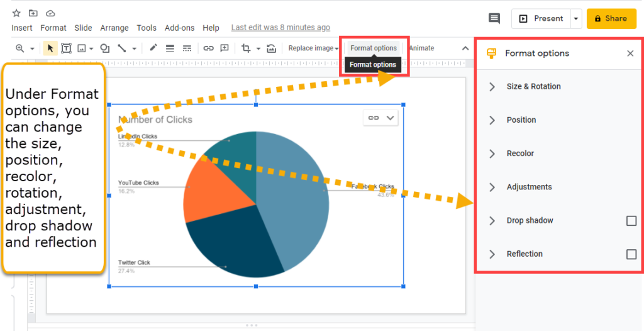Viewport: 644px width, 331px height.
Task: Open the zoom level dropdown arrow
Action: 32,49
